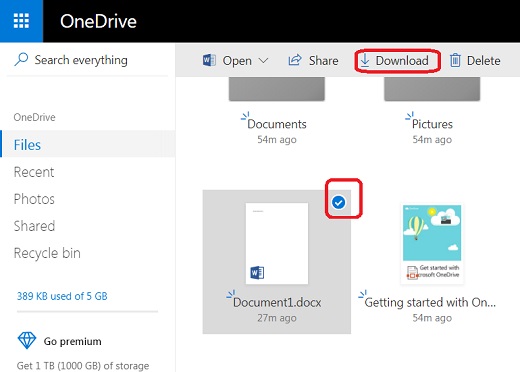
Task: Click the Pictures folder name
Action: tap(432, 124)
